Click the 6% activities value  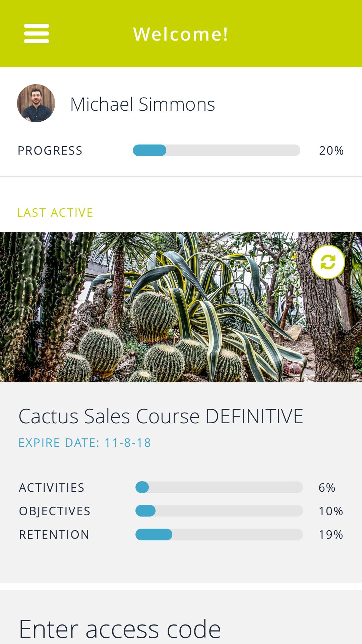pos(327,488)
